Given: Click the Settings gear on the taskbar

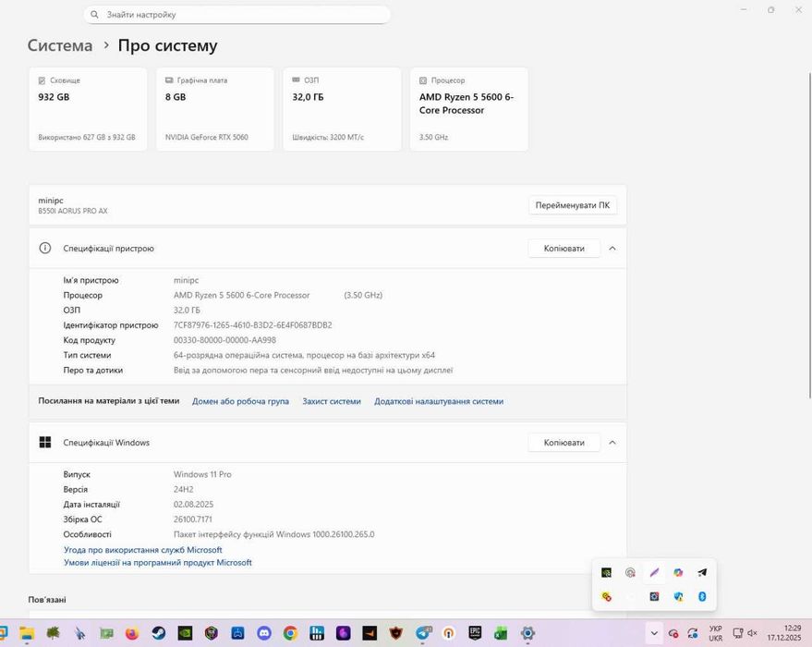Looking at the screenshot, I should (x=527, y=633).
